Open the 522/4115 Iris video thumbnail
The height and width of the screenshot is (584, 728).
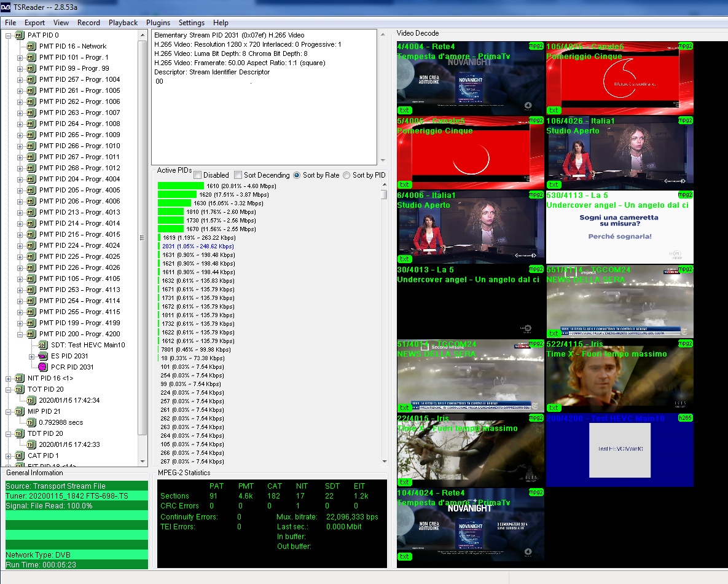click(x=620, y=376)
